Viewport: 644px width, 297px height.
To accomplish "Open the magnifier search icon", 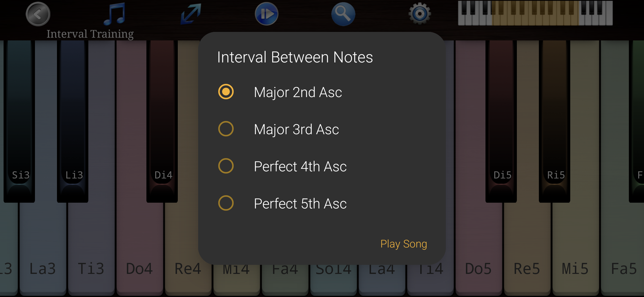I will pos(343,14).
